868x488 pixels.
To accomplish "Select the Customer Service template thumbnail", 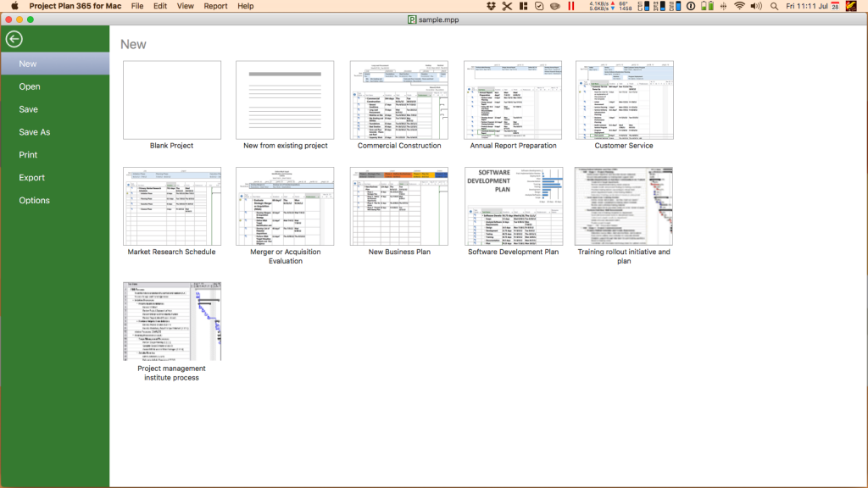I will [x=625, y=100].
